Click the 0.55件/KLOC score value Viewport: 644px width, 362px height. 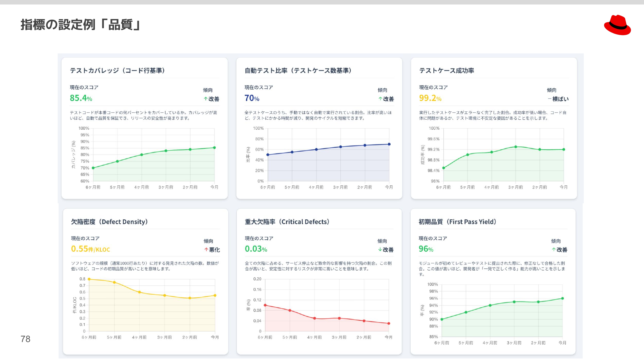click(90, 249)
